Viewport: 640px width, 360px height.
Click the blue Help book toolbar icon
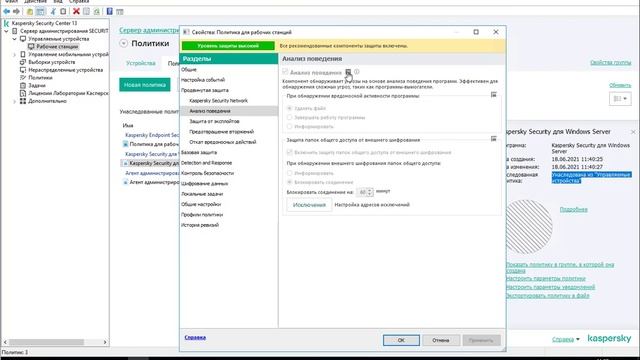109,11
